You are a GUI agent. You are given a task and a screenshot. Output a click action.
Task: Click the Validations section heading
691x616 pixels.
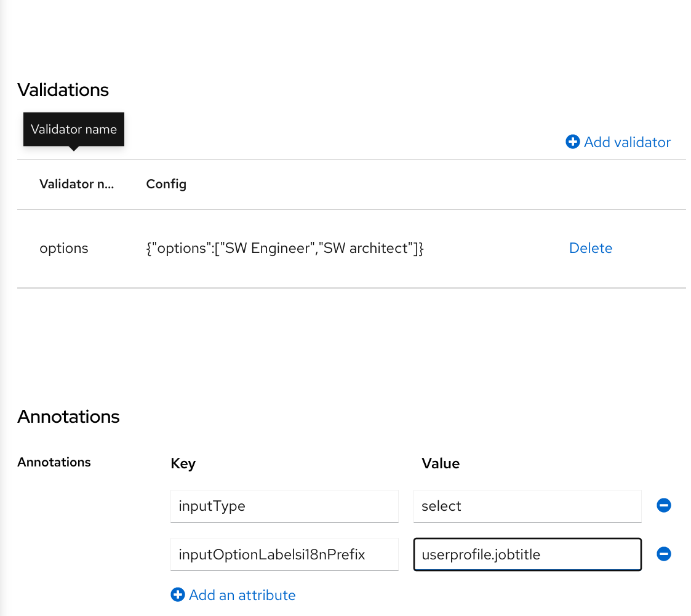63,90
